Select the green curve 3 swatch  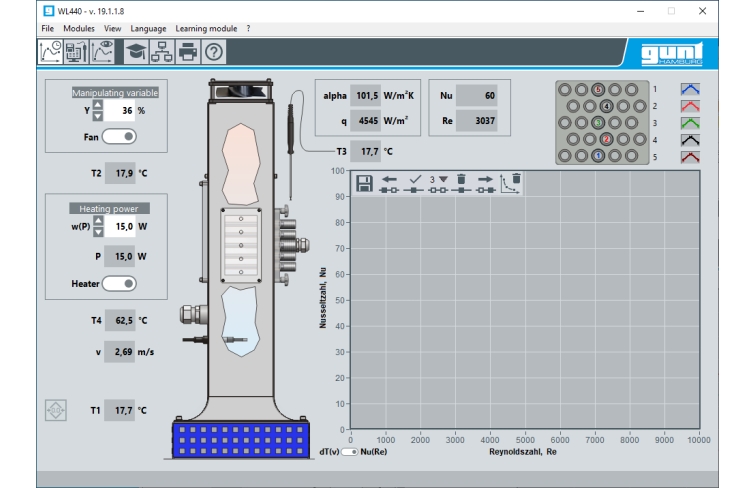pyautogui.click(x=690, y=123)
